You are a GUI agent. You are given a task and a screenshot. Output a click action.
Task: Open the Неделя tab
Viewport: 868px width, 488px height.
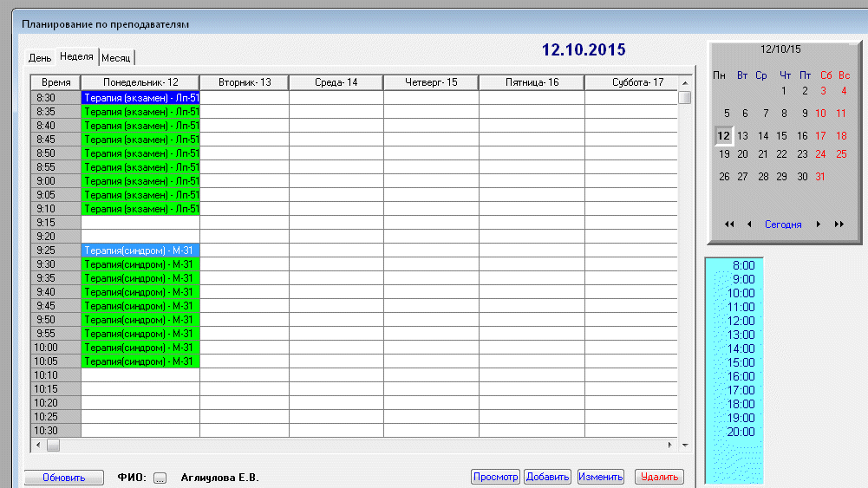[76, 57]
